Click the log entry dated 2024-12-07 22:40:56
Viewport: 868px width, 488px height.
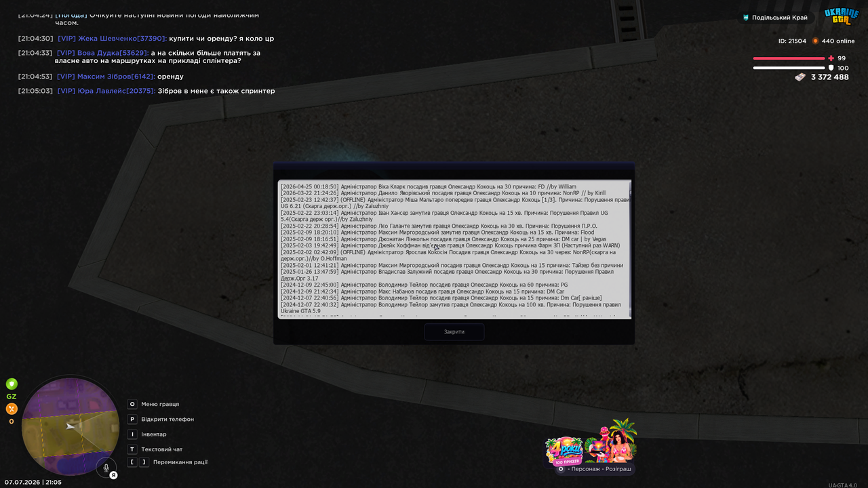[441, 298]
